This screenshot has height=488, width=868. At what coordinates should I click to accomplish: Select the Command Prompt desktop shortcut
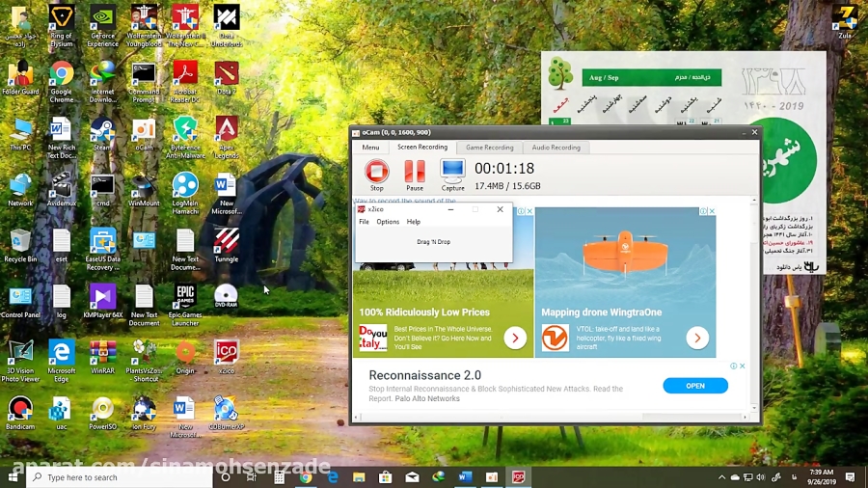coord(144,82)
